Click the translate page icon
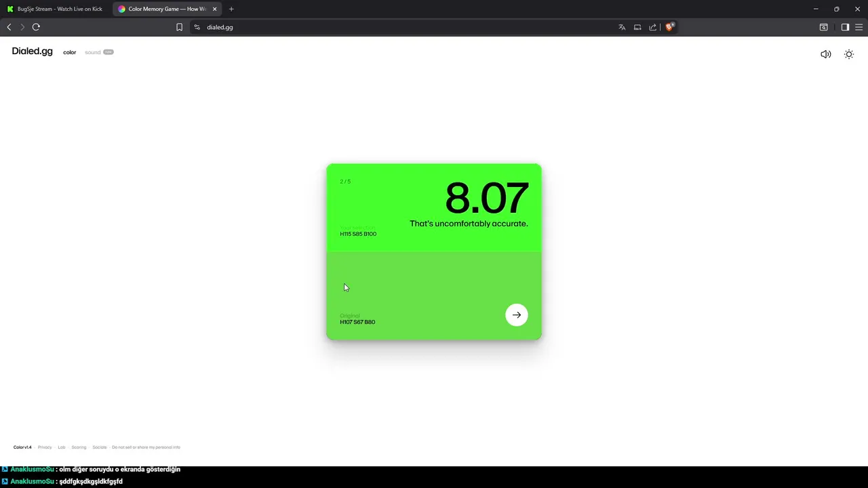The width and height of the screenshot is (868, 488). click(622, 27)
